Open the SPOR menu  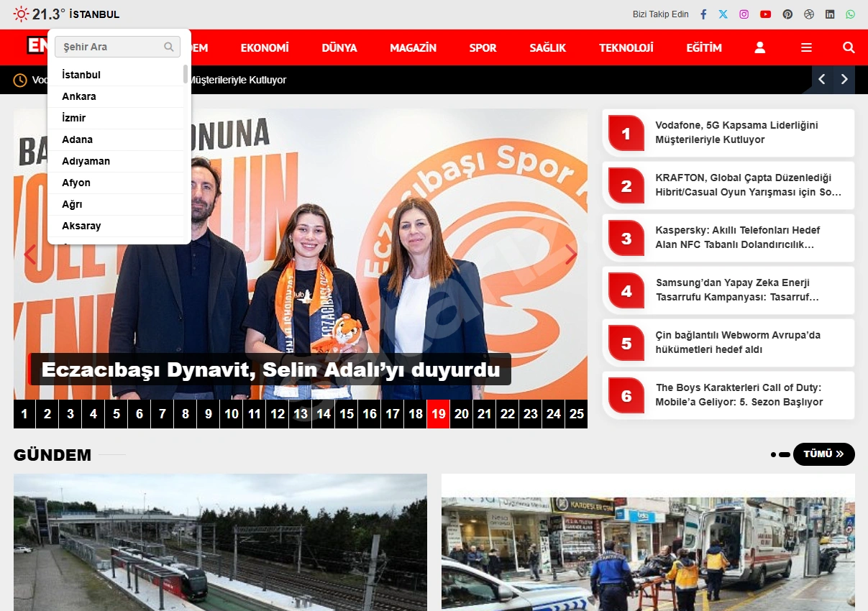(x=483, y=47)
